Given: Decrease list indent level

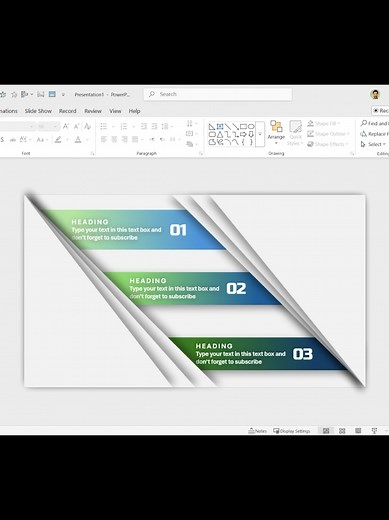Looking at the screenshot, I should coord(144,126).
